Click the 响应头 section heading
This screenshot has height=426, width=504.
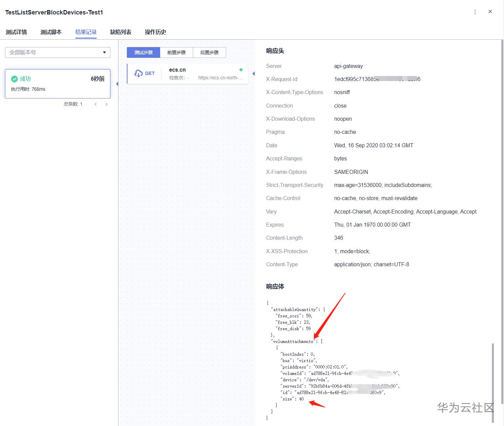tap(275, 51)
